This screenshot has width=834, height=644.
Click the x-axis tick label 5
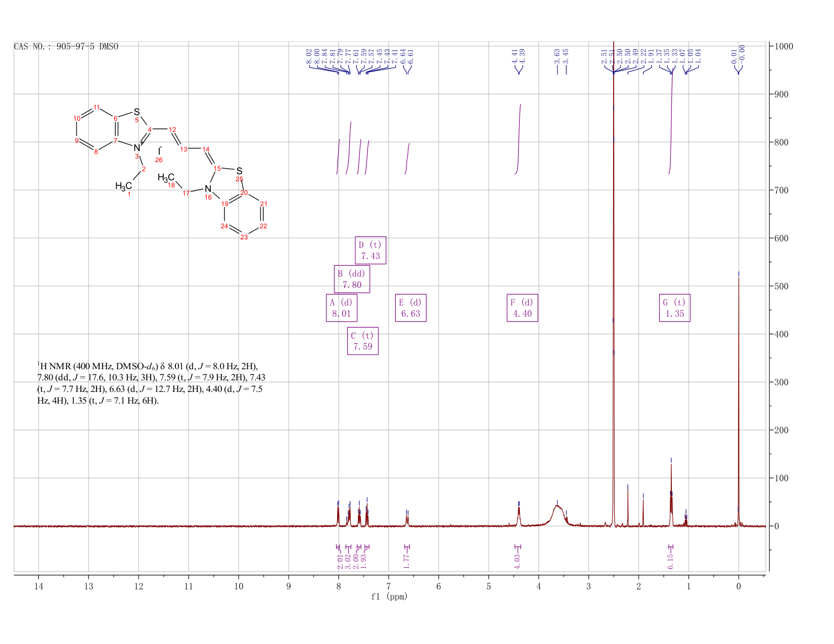(489, 586)
